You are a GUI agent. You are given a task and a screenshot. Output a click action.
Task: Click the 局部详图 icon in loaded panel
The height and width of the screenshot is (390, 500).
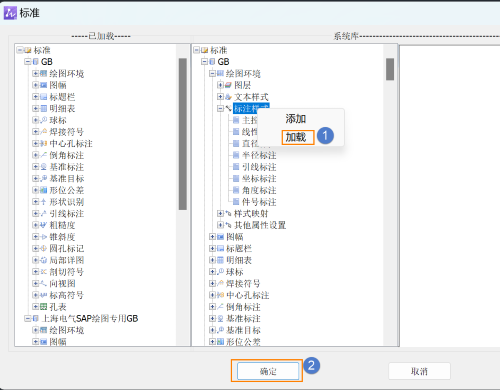[44, 260]
